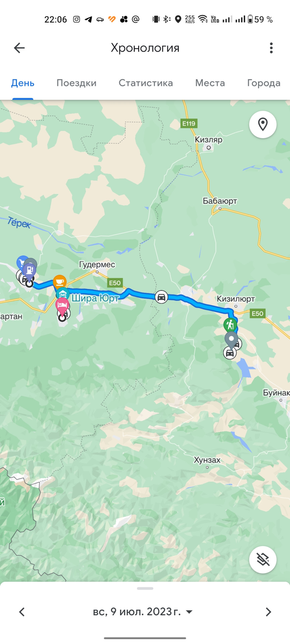The height and width of the screenshot is (644, 290).
Task: Open the Места tab
Action: pyautogui.click(x=210, y=83)
